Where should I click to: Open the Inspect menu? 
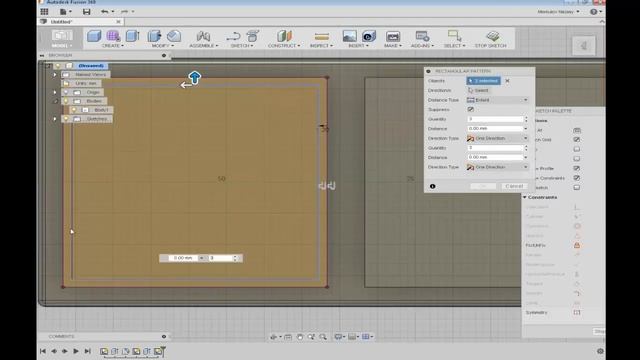pyautogui.click(x=321, y=46)
